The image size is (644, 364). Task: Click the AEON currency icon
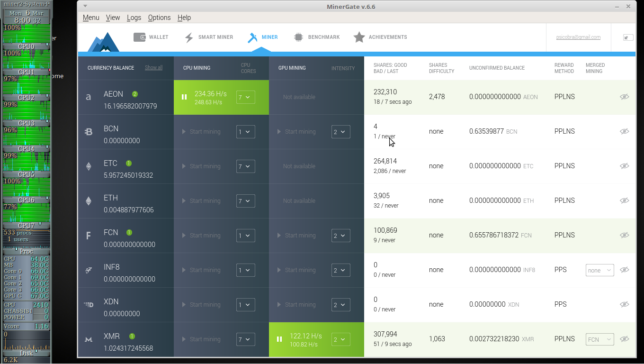(88, 97)
